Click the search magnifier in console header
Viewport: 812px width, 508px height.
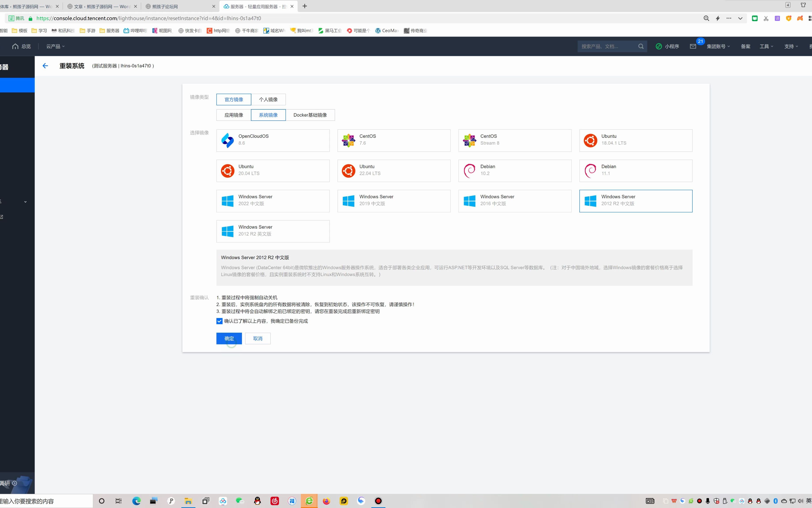641,46
